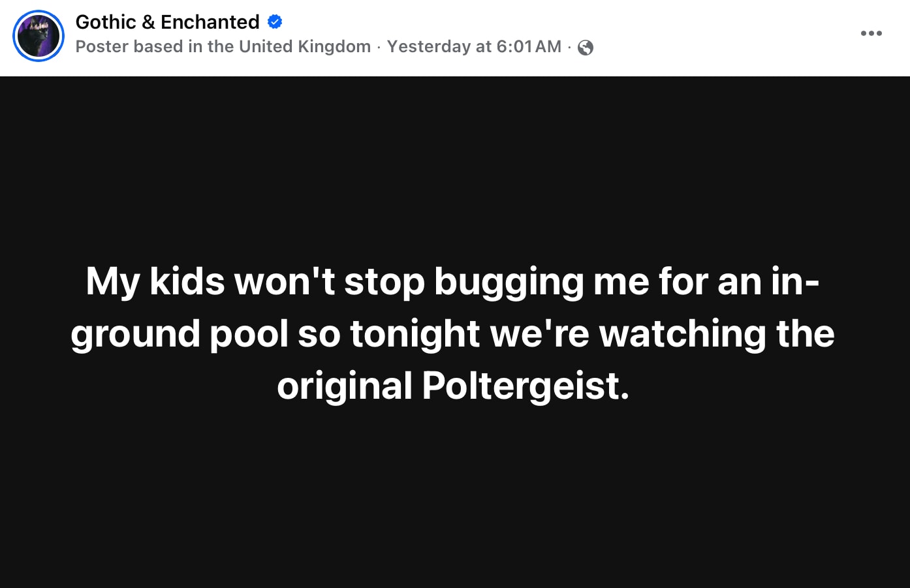
Task: Click the blue verified badge
Action: tap(275, 22)
